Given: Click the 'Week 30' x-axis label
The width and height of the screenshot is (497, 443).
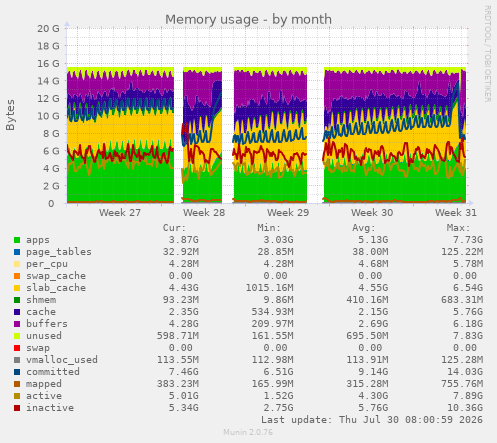Looking at the screenshot, I should [372, 213].
